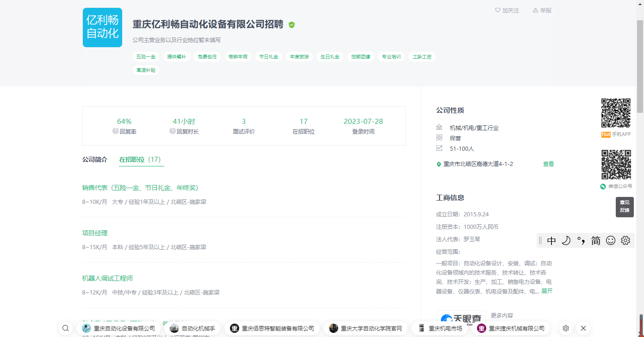Screen dimensions: 644x337
Task: Click 查看 to view the company address
Action: click(548, 164)
